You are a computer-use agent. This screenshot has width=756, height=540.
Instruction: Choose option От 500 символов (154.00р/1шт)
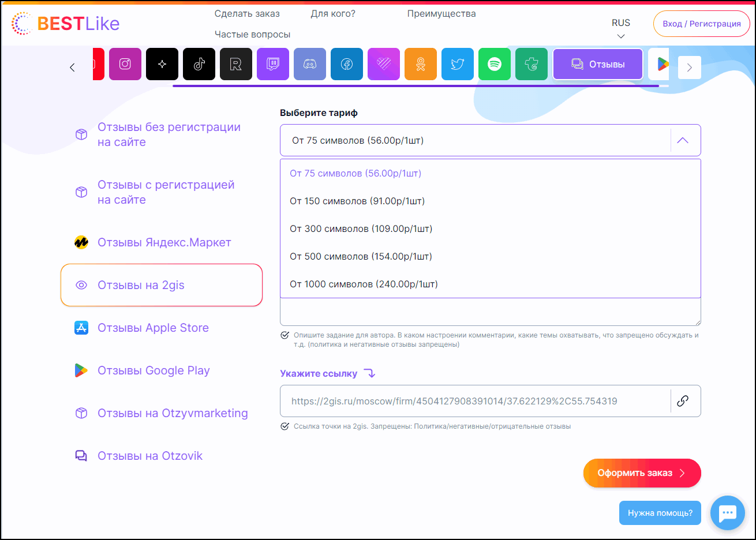point(491,256)
